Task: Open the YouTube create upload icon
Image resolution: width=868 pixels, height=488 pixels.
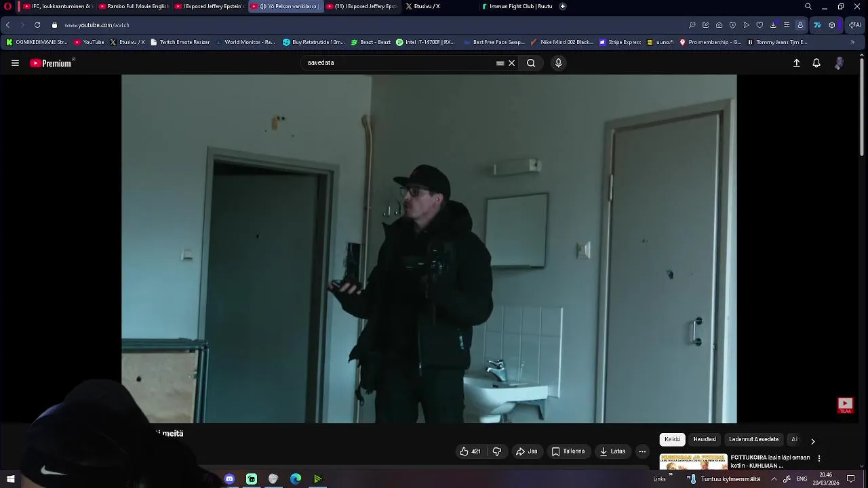Action: 797,63
